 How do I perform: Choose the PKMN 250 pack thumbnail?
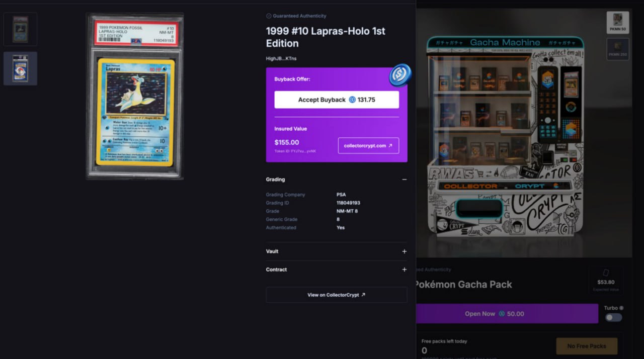618,49
